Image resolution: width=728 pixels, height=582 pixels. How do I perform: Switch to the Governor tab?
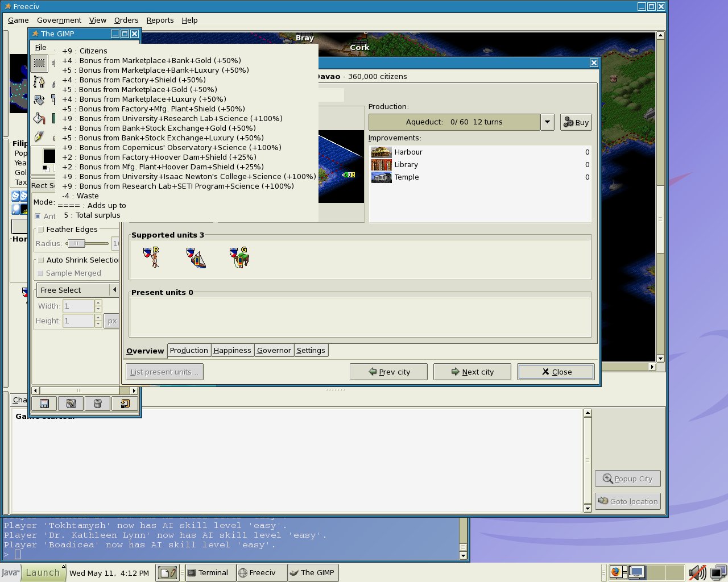click(274, 350)
